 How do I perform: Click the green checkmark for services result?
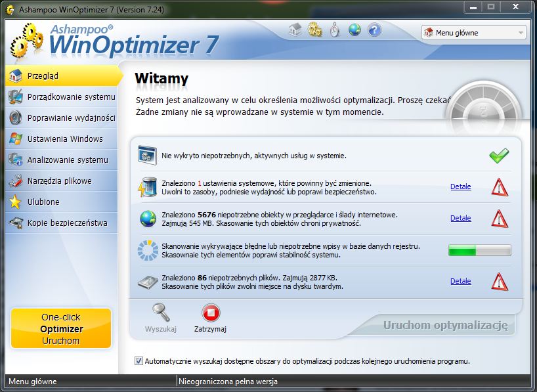500,156
